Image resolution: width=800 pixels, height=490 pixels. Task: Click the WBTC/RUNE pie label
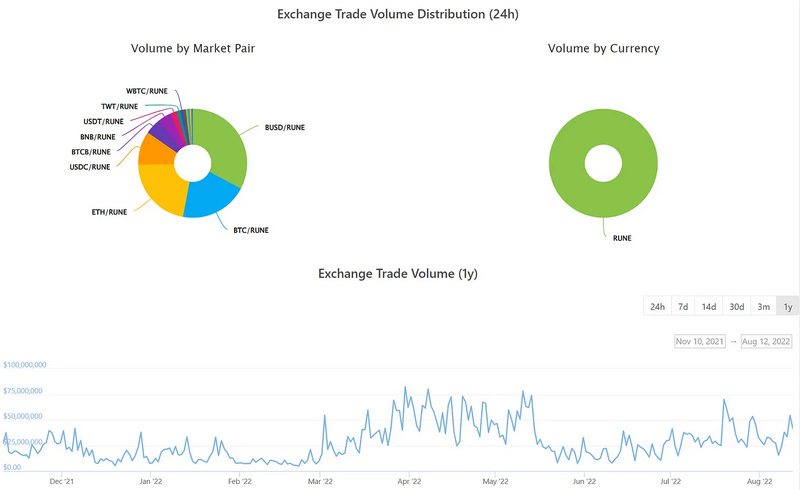pyautogui.click(x=146, y=90)
